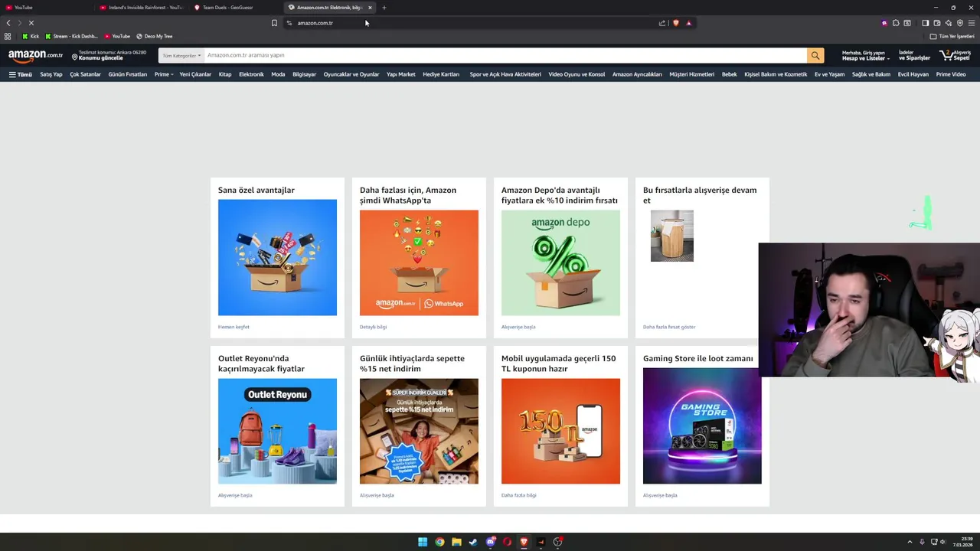Image resolution: width=980 pixels, height=551 pixels.
Task: Click the bookmark this page icon
Action: point(274,23)
